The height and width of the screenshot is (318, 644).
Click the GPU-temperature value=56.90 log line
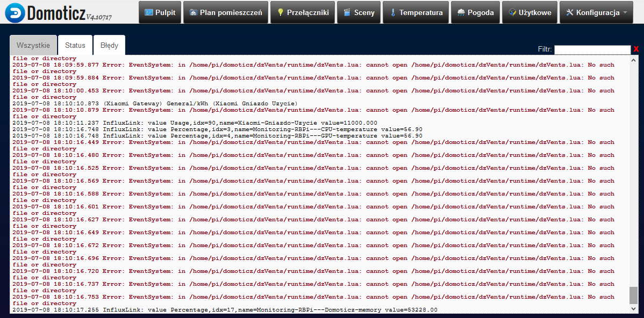[217, 136]
